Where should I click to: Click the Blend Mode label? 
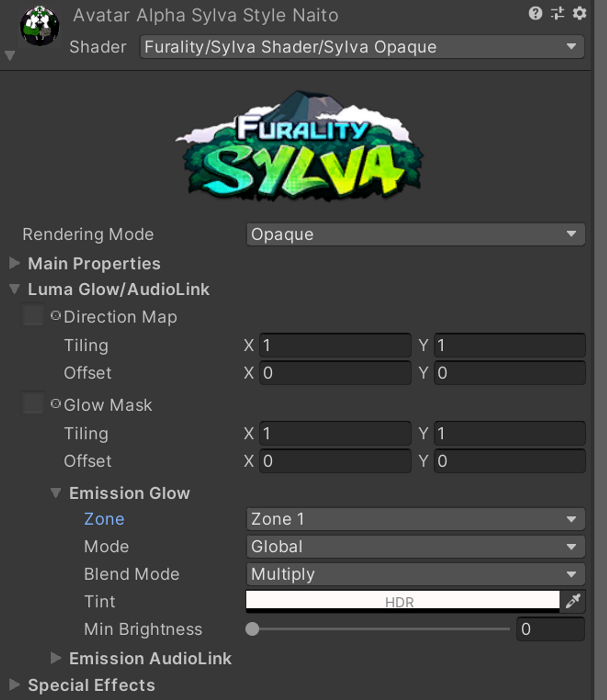point(132,574)
